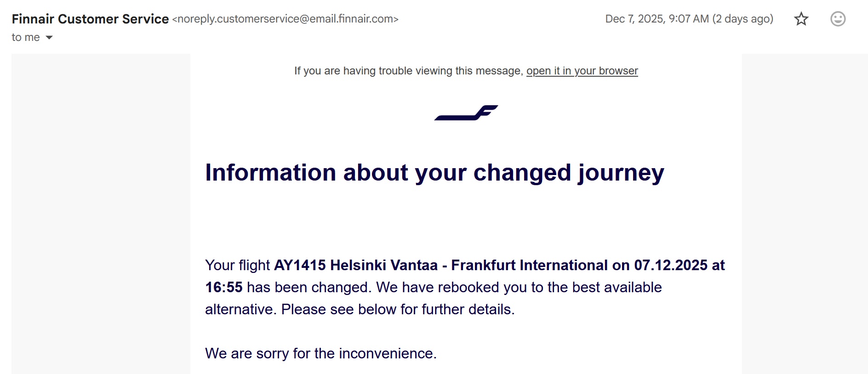Viewport: 868px width, 374px height.
Task: Click the 16:55 departure time
Action: [x=223, y=287]
